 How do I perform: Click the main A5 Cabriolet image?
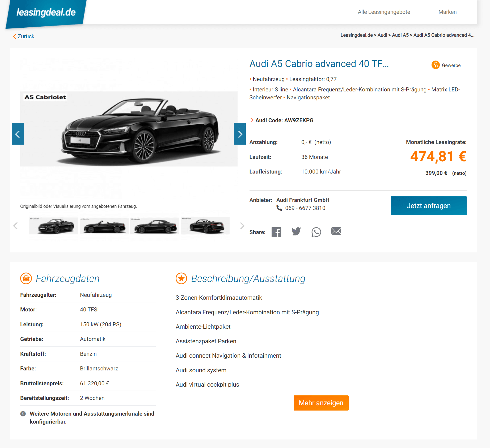(x=129, y=129)
